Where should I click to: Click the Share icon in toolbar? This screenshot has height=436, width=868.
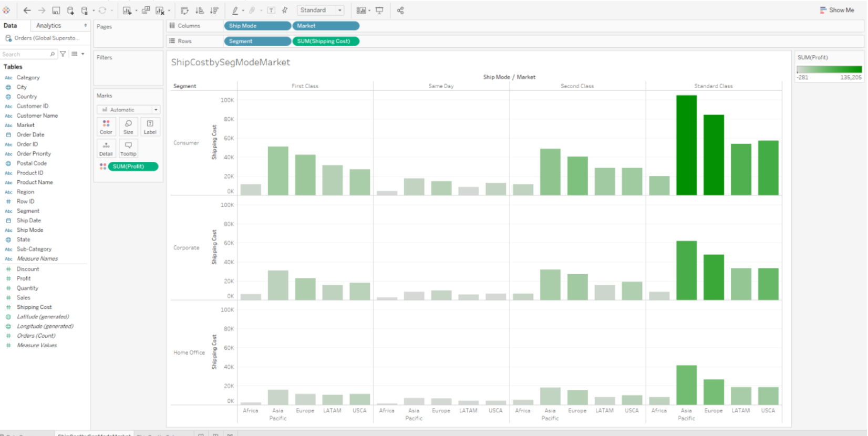400,11
